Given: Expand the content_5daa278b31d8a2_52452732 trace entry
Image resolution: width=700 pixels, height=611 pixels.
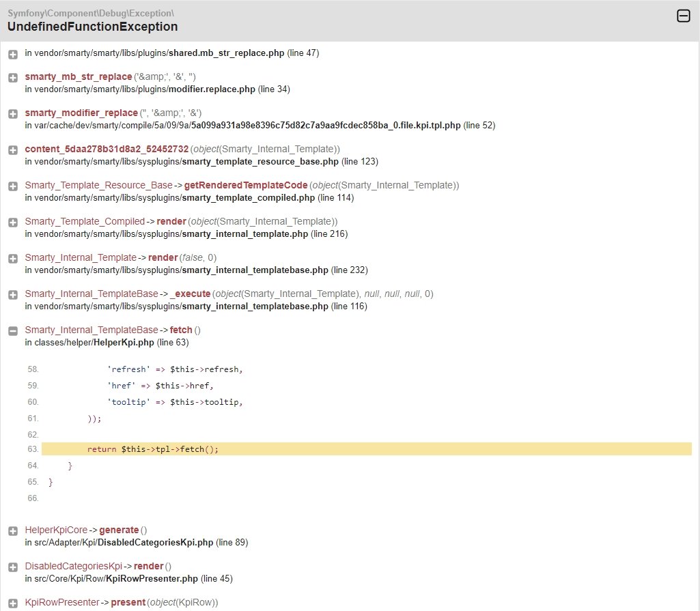Looking at the screenshot, I should (x=13, y=150).
